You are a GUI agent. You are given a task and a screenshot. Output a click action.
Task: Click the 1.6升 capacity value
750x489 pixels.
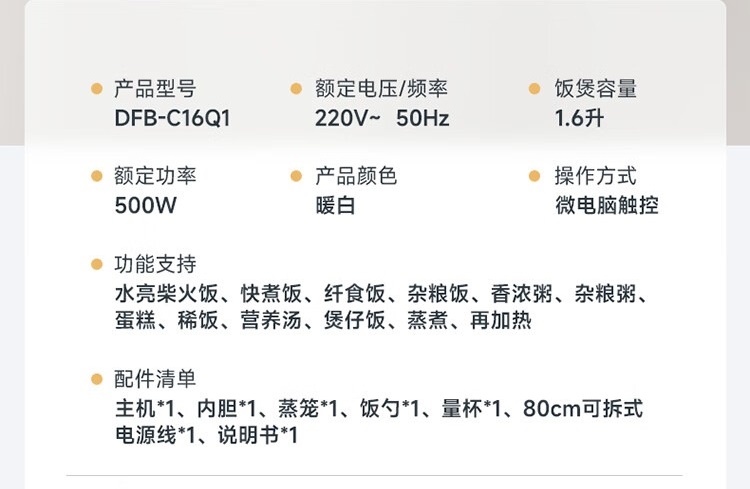click(579, 118)
